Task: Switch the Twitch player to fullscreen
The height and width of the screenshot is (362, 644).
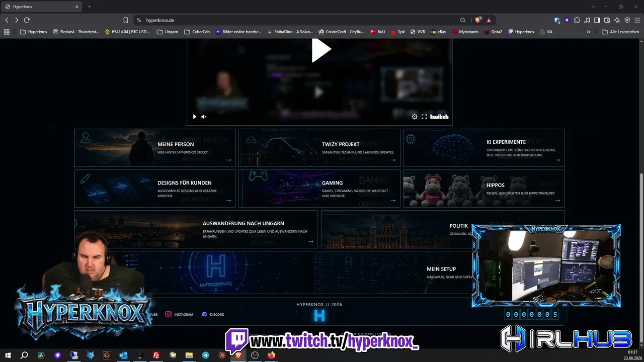Action: click(x=424, y=117)
